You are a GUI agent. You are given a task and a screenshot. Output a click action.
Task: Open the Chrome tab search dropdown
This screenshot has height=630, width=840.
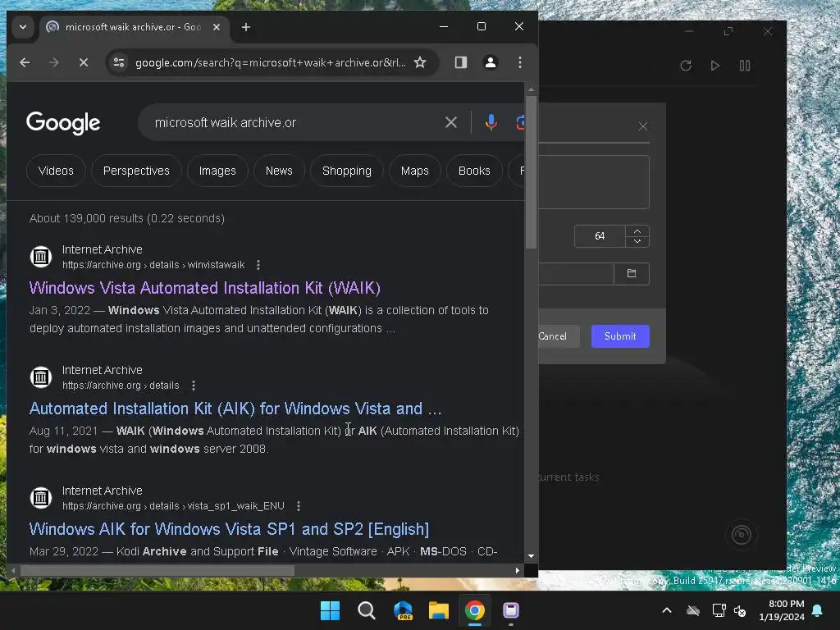[x=22, y=27]
